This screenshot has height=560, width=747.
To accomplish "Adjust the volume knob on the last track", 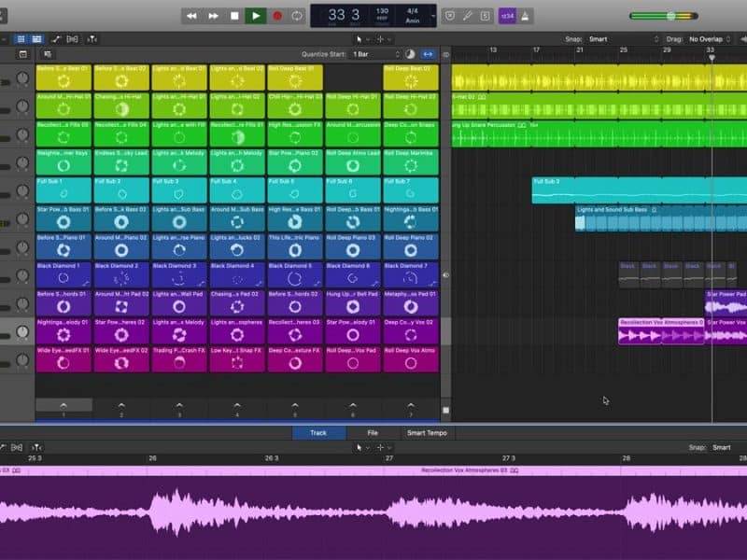I will pyautogui.click(x=22, y=359).
